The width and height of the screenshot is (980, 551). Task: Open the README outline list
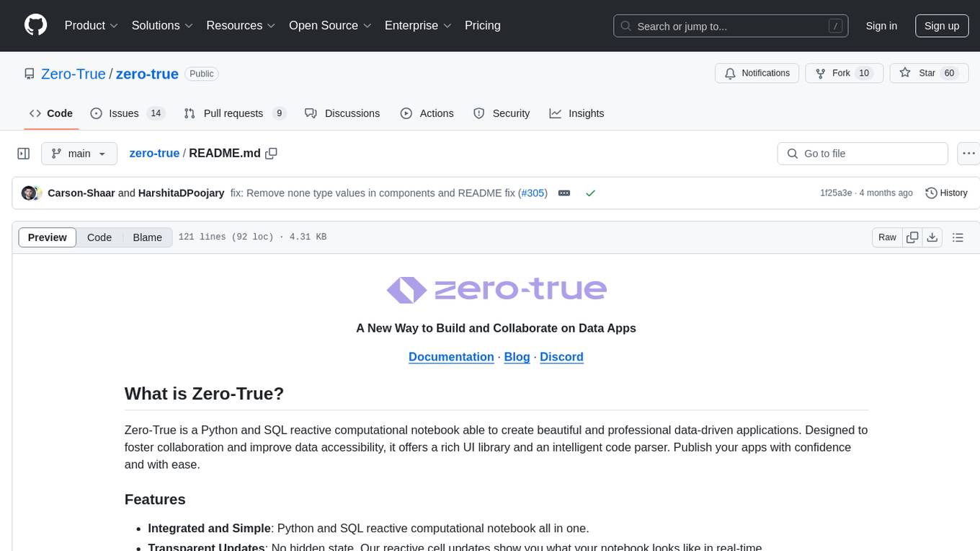pos(958,237)
